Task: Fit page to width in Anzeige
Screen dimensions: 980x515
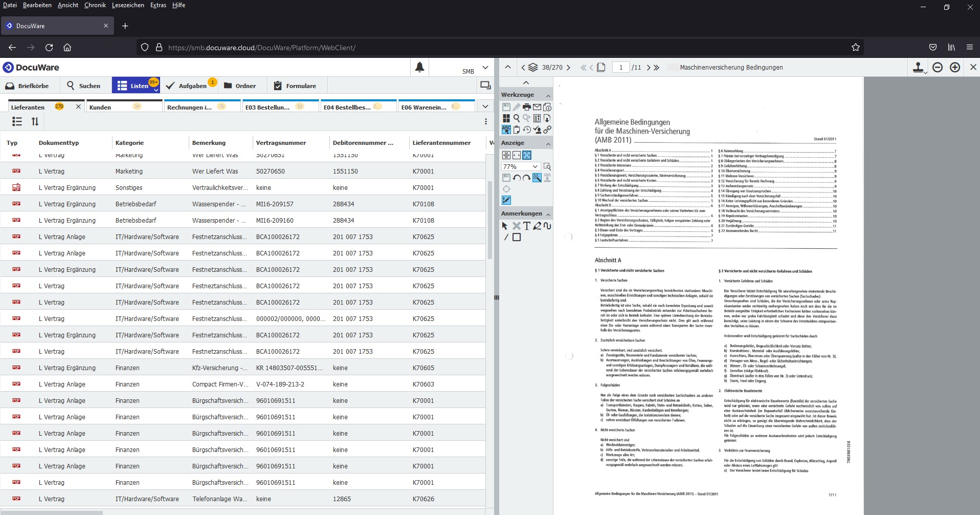Action: coord(516,155)
